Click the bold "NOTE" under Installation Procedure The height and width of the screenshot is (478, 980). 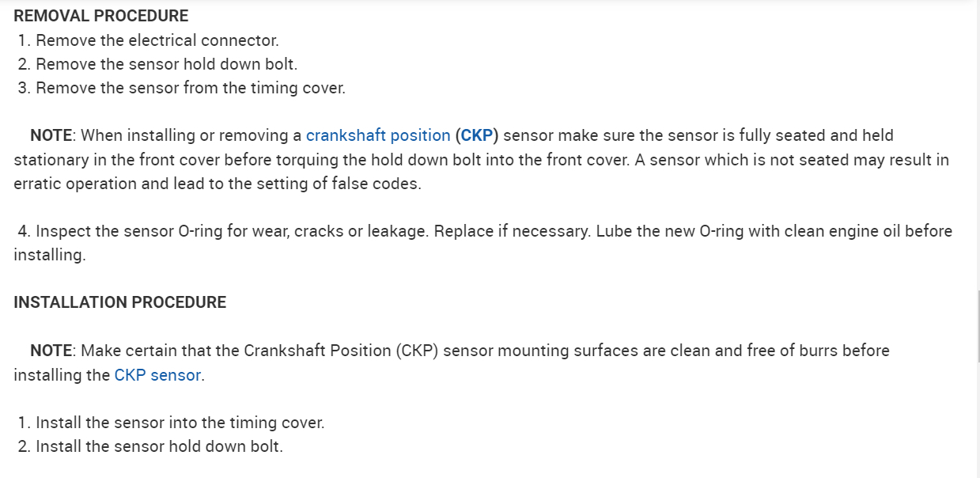pos(51,351)
